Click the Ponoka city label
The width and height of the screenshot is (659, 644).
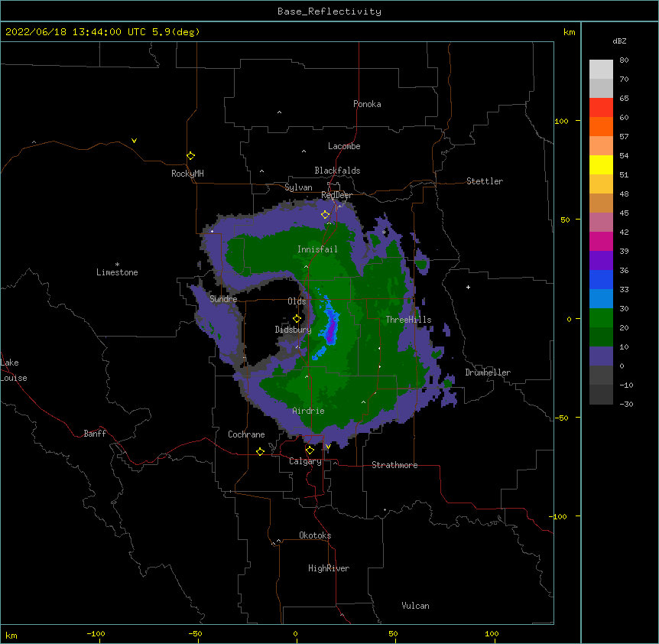pos(367,104)
